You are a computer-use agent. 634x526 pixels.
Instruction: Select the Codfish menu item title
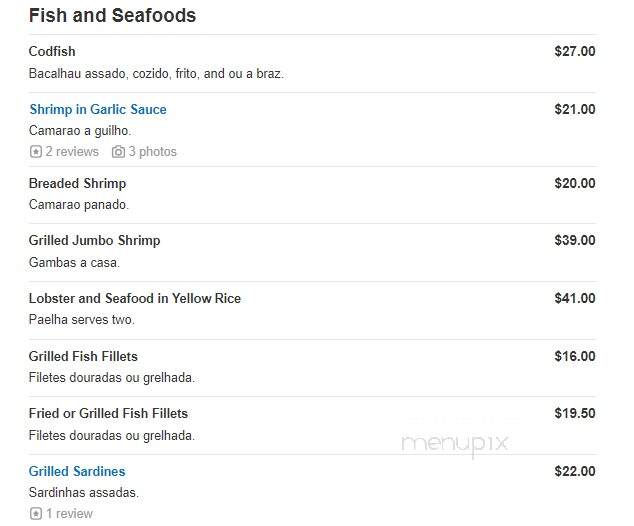point(52,51)
